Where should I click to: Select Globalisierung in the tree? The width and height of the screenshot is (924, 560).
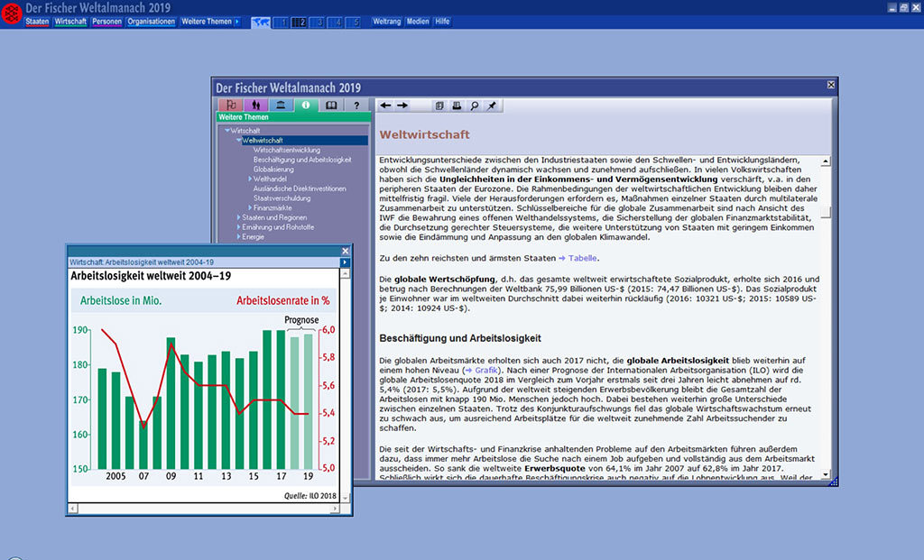(273, 170)
